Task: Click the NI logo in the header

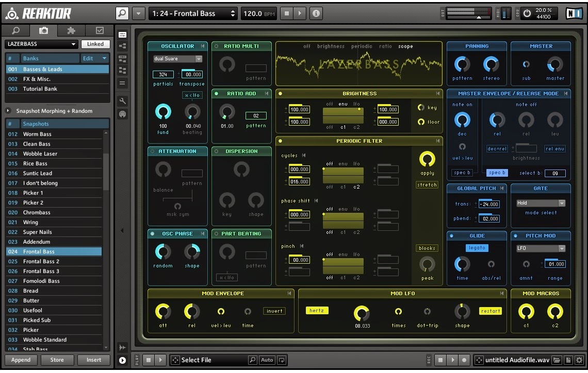Action: (x=574, y=13)
